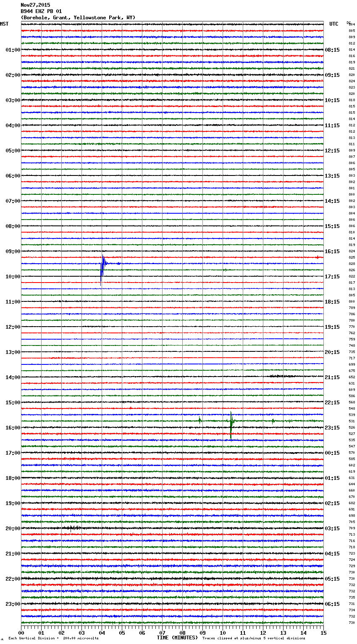The height and width of the screenshot is (644, 357).
Task: Click the 07:00 MST time label
Action: [x=13, y=201]
